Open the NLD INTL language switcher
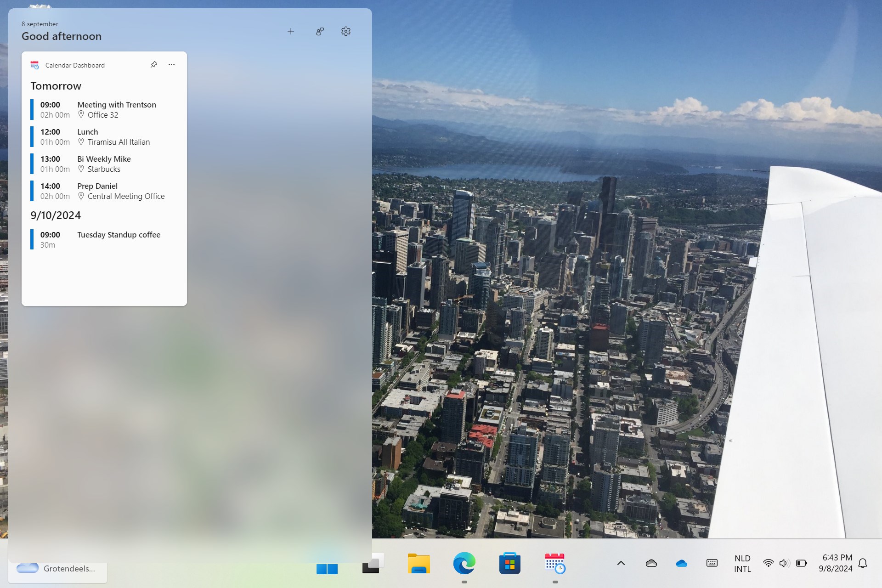Screen dimensions: 882x588 [742, 564]
